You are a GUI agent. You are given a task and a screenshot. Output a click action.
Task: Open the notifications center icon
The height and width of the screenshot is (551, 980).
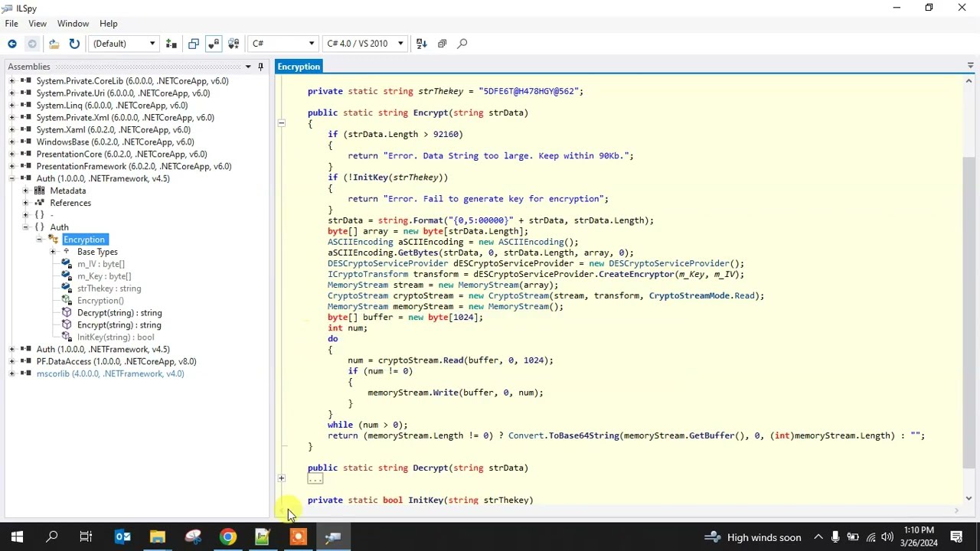[956, 537]
